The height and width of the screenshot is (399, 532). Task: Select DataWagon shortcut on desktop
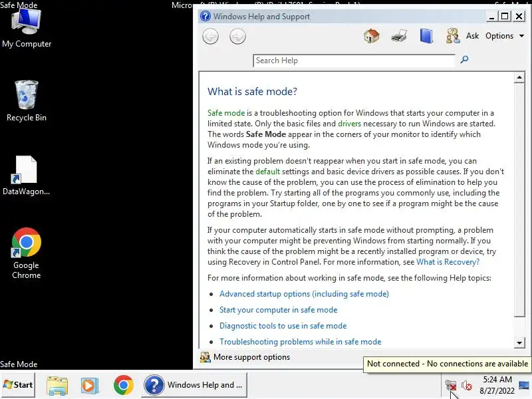coord(26,176)
